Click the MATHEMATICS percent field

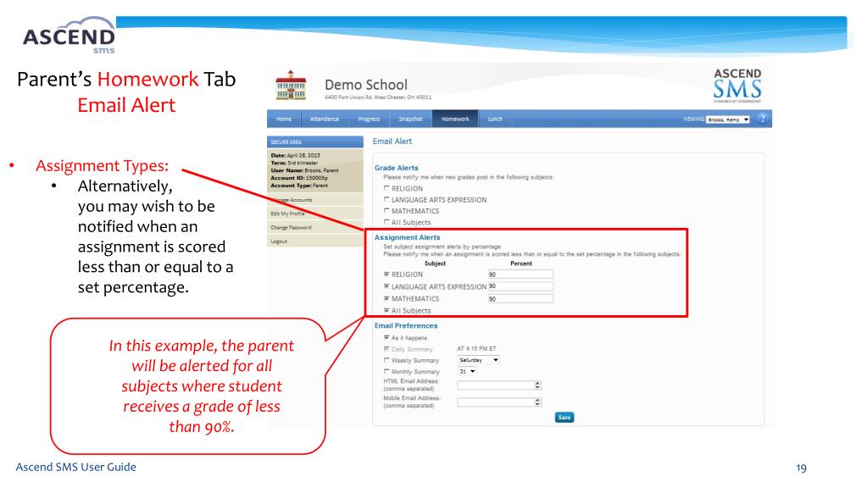[x=520, y=298]
